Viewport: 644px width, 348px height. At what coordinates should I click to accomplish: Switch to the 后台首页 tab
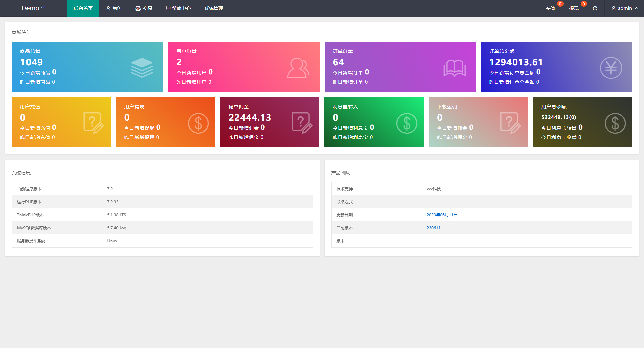[83, 8]
